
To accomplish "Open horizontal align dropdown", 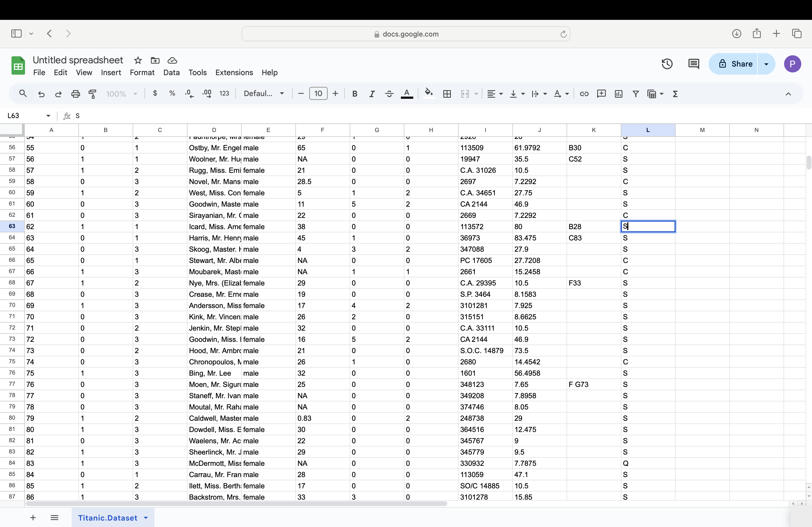I will (495, 94).
